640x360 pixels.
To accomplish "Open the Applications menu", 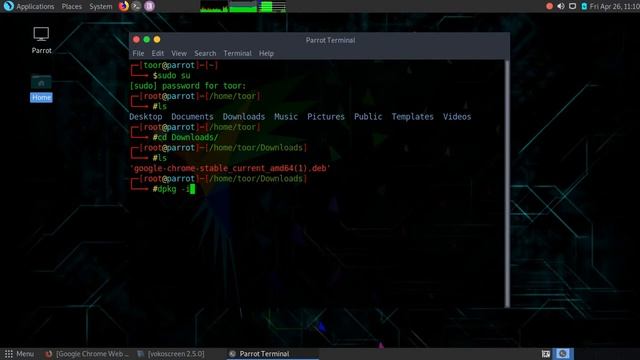I will point(35,7).
